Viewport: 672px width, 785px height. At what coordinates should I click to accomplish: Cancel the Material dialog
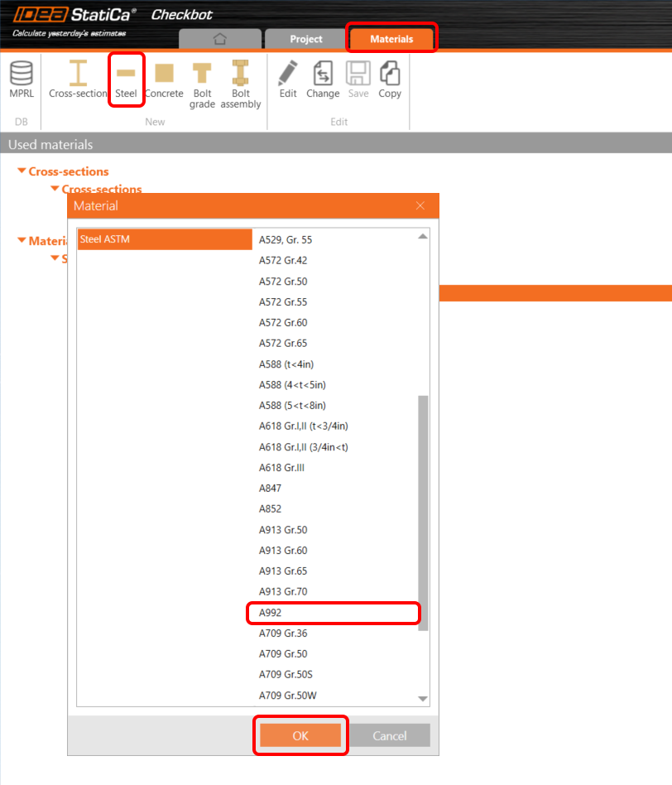click(x=390, y=735)
